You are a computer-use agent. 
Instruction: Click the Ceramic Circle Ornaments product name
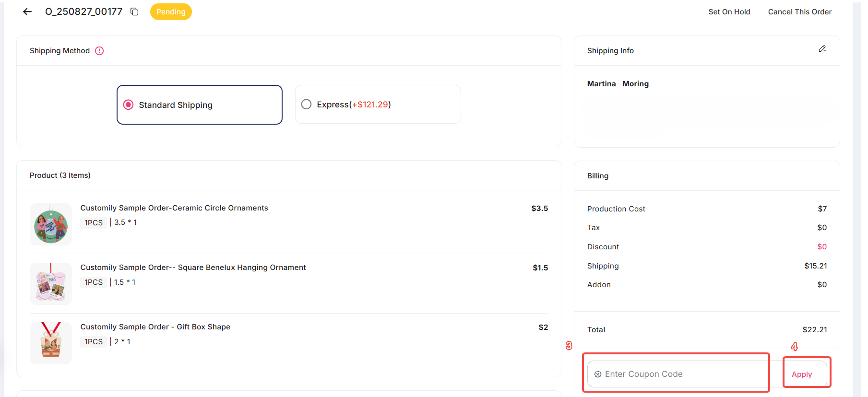pos(174,208)
